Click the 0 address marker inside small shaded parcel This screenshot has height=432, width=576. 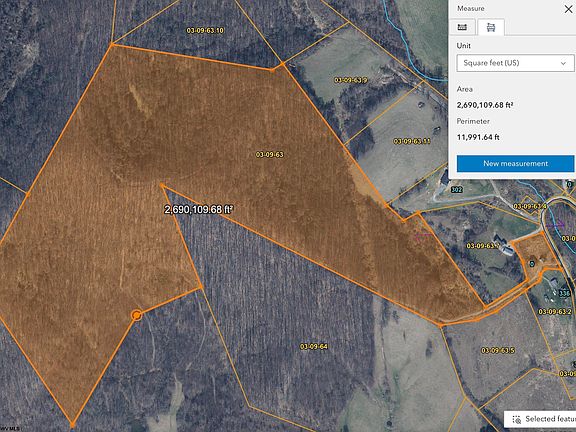click(x=532, y=264)
